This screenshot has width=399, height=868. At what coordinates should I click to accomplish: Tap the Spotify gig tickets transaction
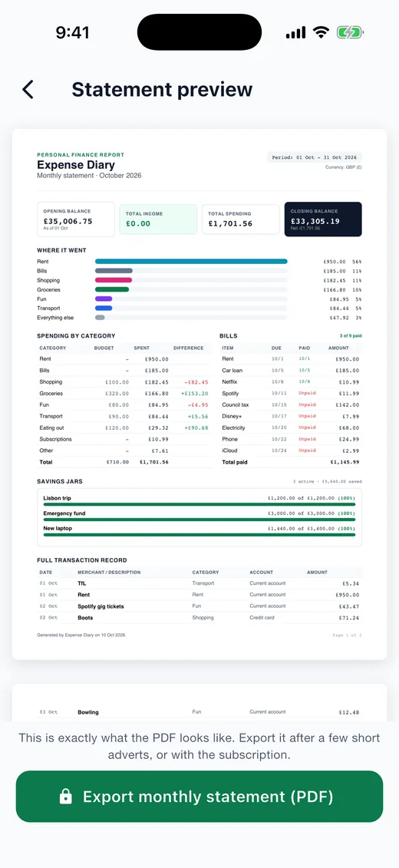click(x=101, y=606)
